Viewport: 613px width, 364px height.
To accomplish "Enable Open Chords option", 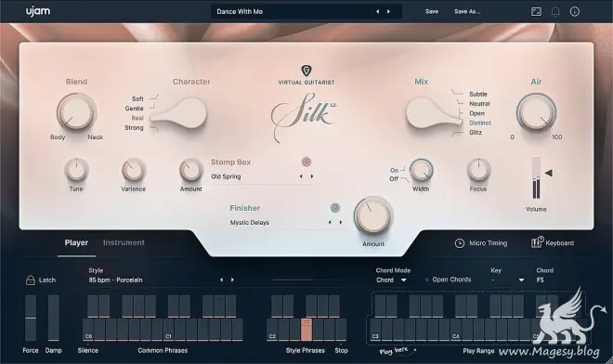I will [x=427, y=279].
